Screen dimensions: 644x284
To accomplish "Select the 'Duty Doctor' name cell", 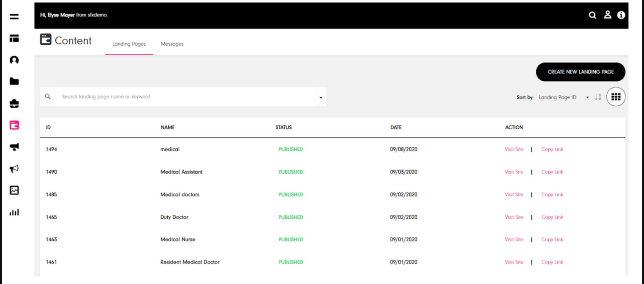I will point(174,217).
